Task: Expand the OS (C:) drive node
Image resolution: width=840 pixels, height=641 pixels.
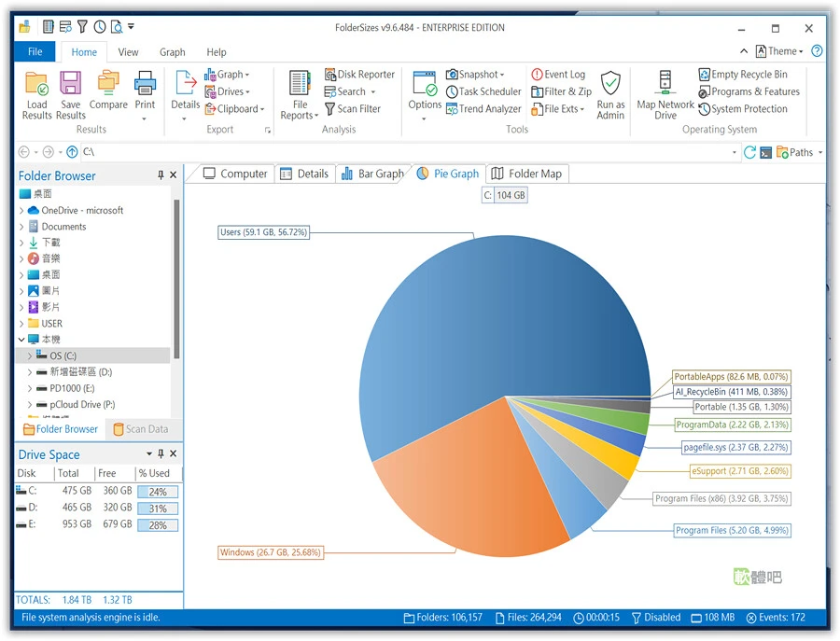Action: pos(30,355)
